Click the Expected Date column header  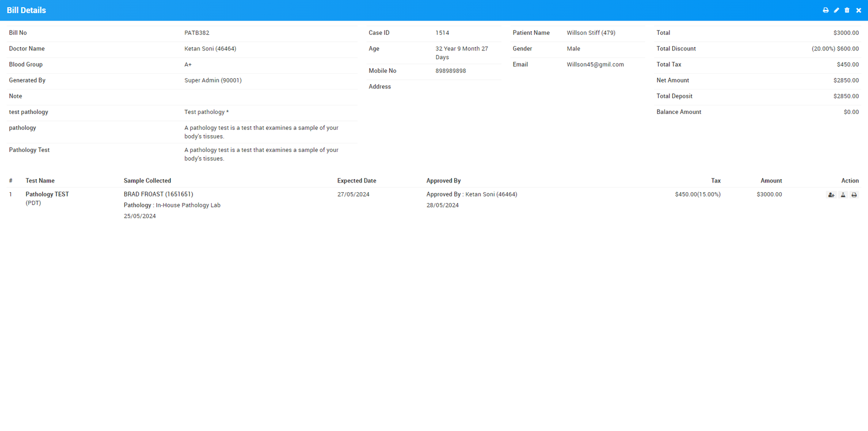(x=356, y=181)
